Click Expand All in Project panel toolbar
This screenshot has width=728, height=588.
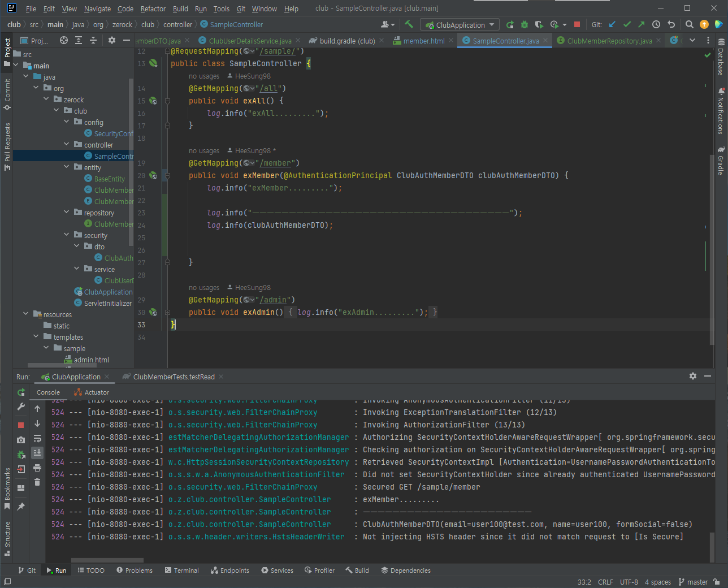pyautogui.click(x=79, y=40)
